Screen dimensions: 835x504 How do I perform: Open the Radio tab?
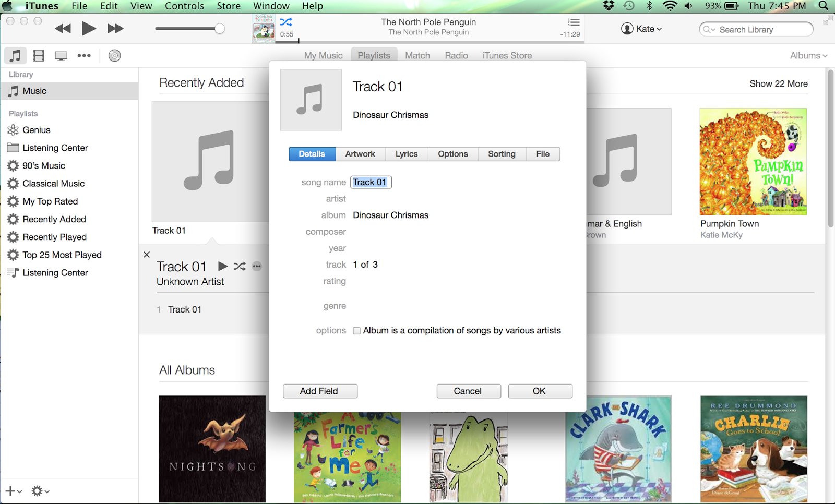pyautogui.click(x=456, y=55)
